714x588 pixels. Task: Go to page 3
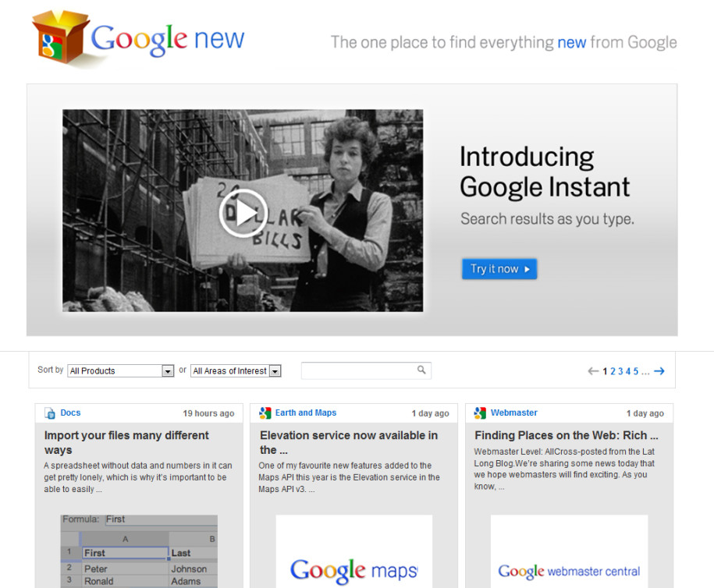(620, 371)
